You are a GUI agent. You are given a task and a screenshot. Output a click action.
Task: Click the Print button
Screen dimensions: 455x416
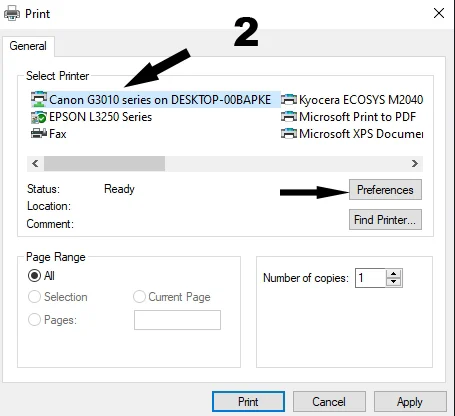(248, 402)
